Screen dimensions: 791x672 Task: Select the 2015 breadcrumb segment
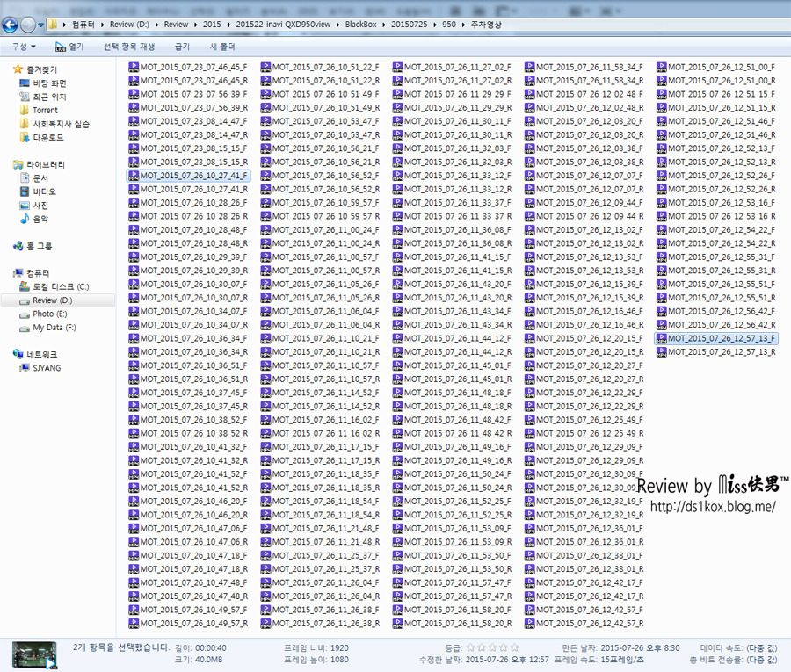212,25
